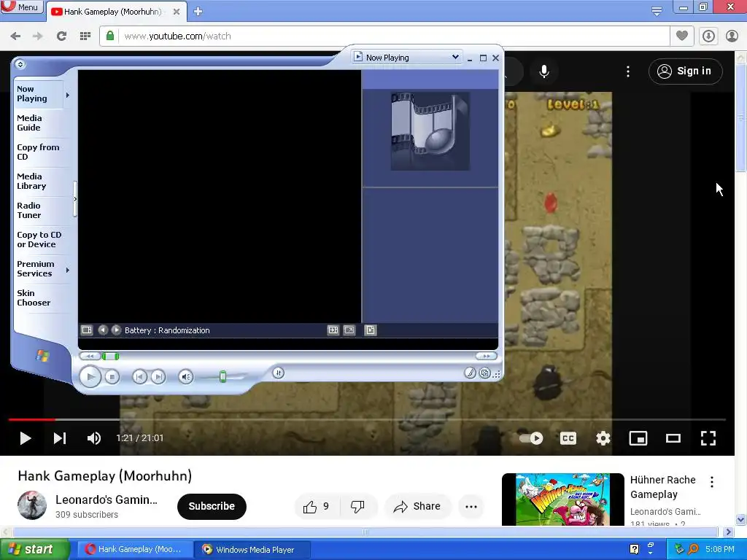Toggle YouTube autoplay switch
The height and width of the screenshot is (560, 747).
[531, 438]
